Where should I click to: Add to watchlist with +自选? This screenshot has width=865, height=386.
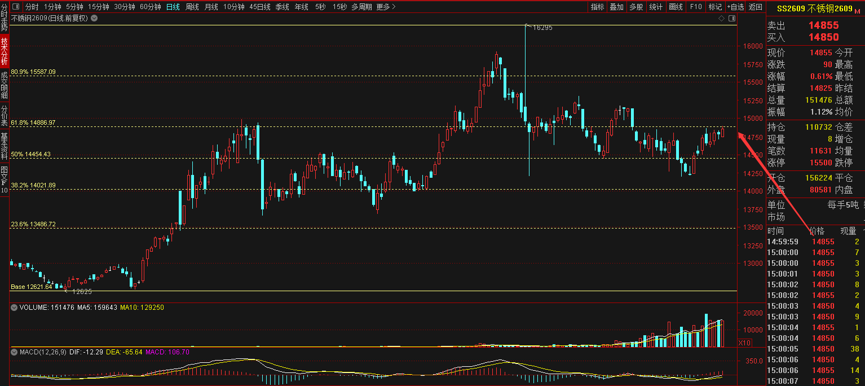(x=735, y=7)
